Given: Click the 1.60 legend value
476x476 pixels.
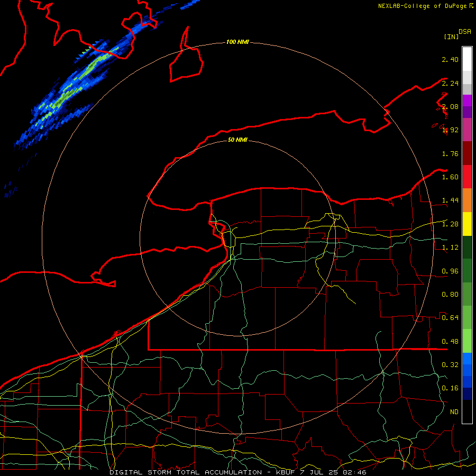Looking at the screenshot, I should (x=450, y=177).
